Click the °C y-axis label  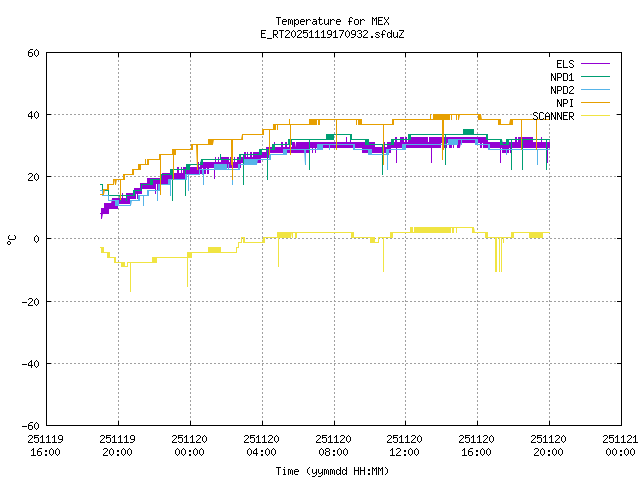click(x=11, y=239)
